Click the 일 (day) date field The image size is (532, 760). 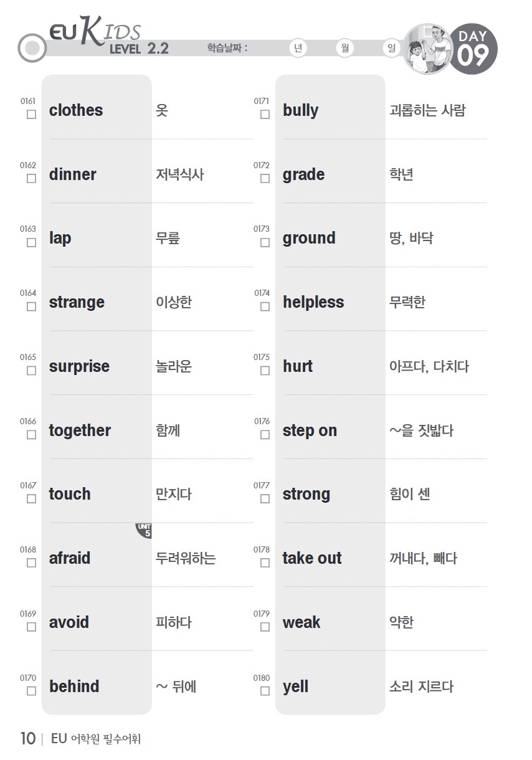tap(391, 49)
